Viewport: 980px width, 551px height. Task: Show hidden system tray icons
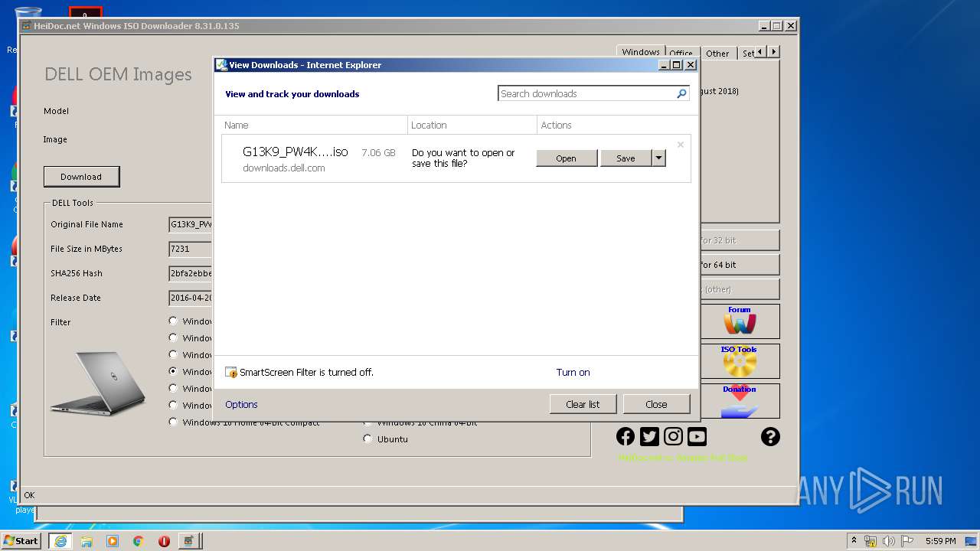pyautogui.click(x=854, y=541)
